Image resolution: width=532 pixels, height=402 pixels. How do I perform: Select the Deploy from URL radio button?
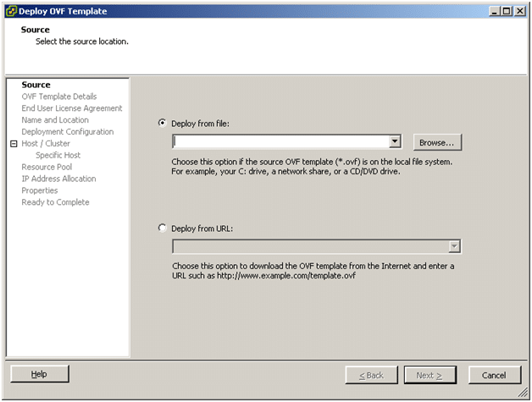tap(163, 228)
